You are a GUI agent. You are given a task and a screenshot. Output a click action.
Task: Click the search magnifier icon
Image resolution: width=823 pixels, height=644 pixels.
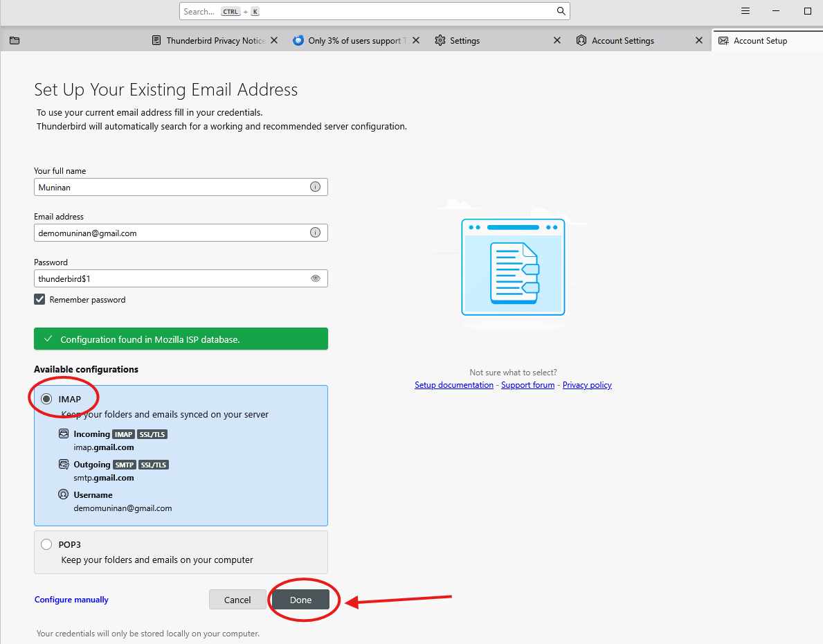pos(561,11)
